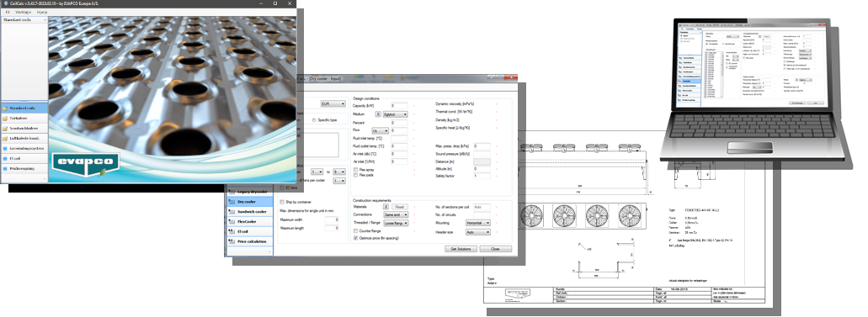This screenshot has height=317, width=868.
Task: Click the Luftkølede kond. folder icon
Action: tap(6, 138)
